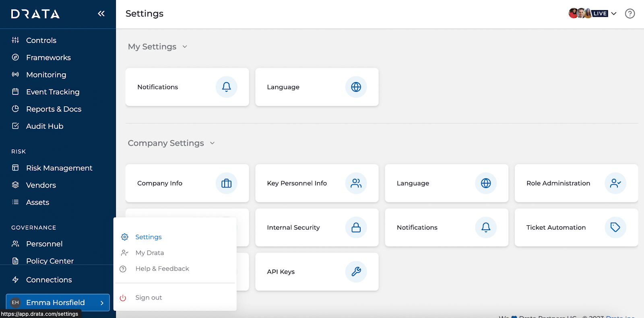Click the tag icon on Ticket Automation card
644x318 pixels.
[615, 227]
